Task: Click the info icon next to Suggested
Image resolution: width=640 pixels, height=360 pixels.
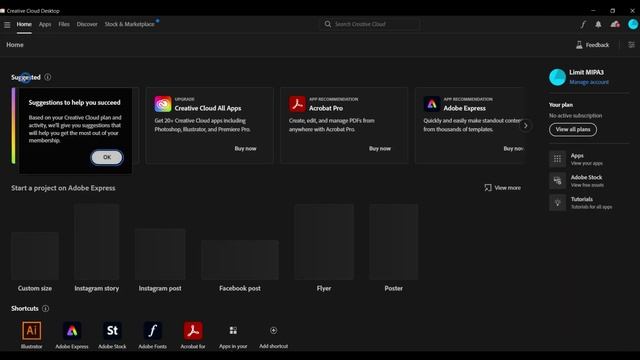Action: (48, 77)
